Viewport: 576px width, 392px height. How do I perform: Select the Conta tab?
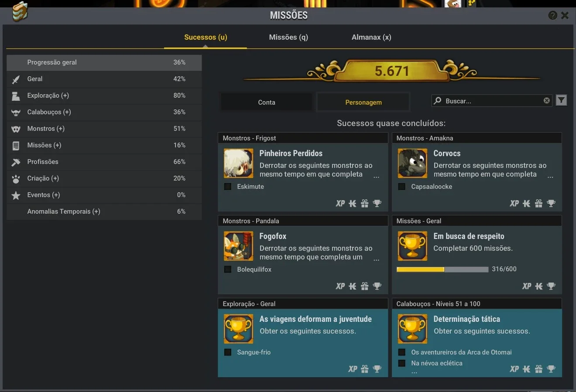pyautogui.click(x=267, y=102)
